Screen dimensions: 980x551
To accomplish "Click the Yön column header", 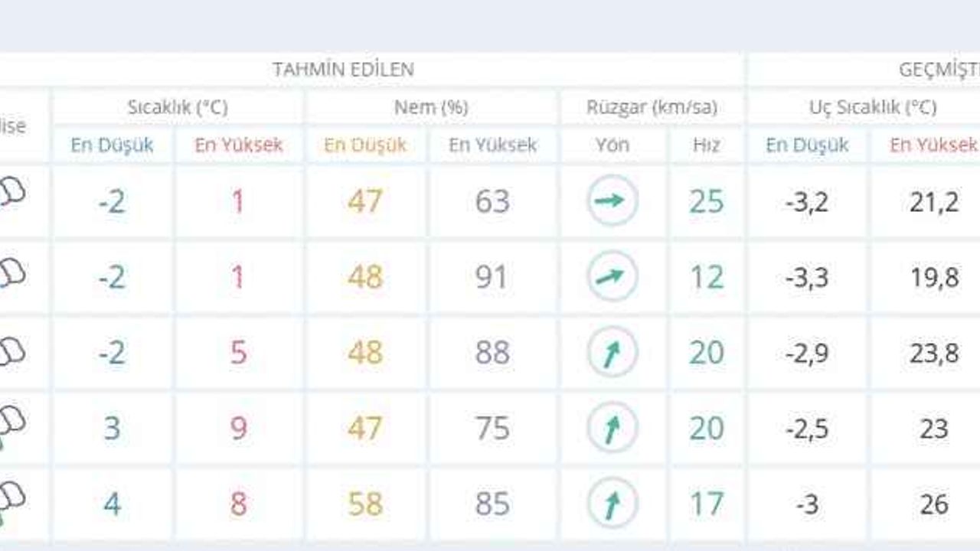I will (612, 145).
